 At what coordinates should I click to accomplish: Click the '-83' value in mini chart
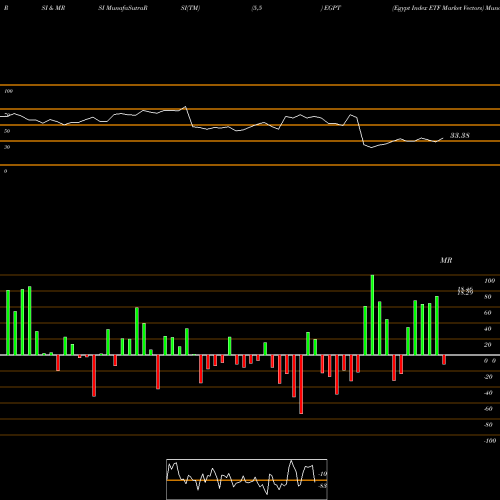(322, 486)
